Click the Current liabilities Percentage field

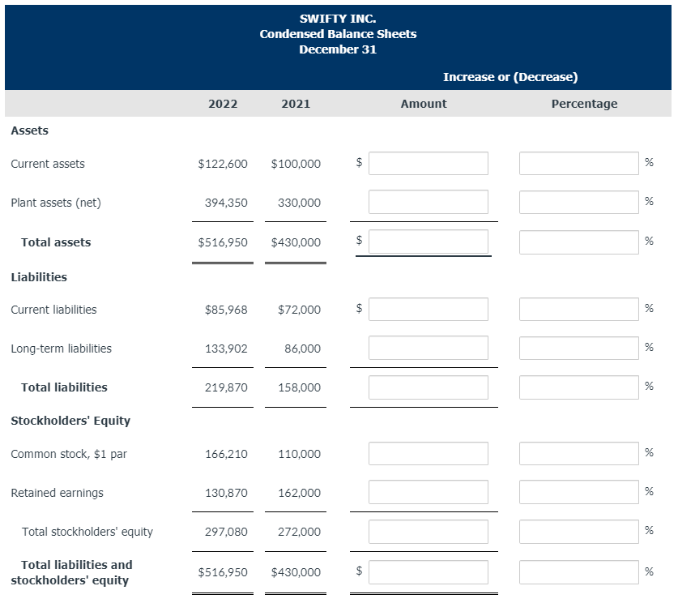tap(578, 308)
